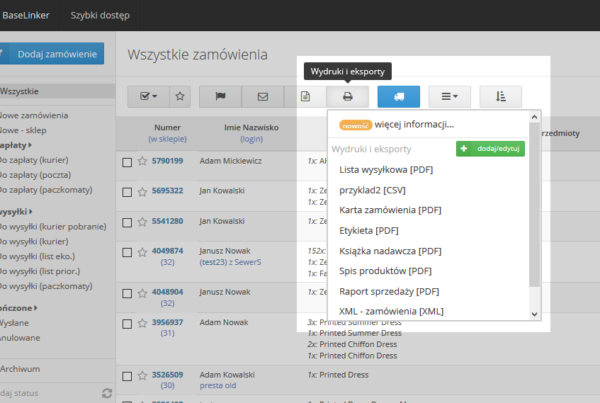Tick the checkbox for order 5790199
The image size is (600, 403).
127,161
